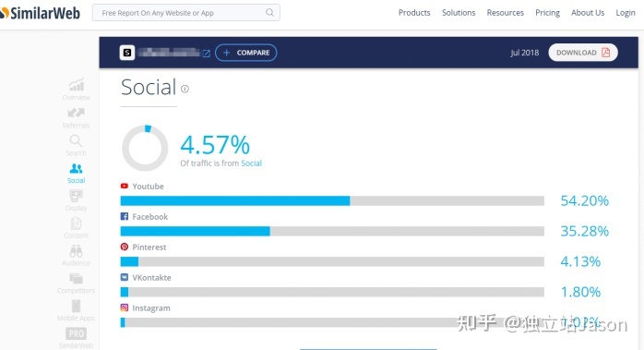Image resolution: width=644 pixels, height=350 pixels.
Task: Open the Search section in sidebar
Action: pos(76,146)
